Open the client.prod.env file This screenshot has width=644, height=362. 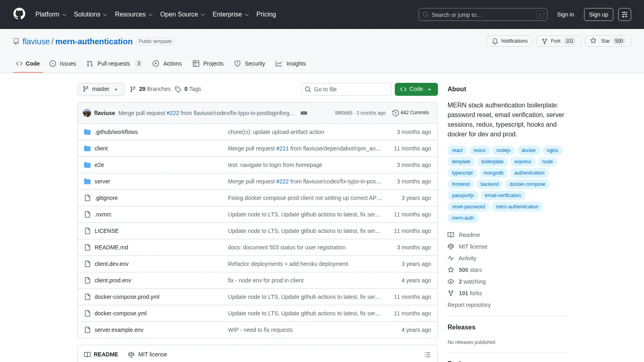tap(113, 280)
